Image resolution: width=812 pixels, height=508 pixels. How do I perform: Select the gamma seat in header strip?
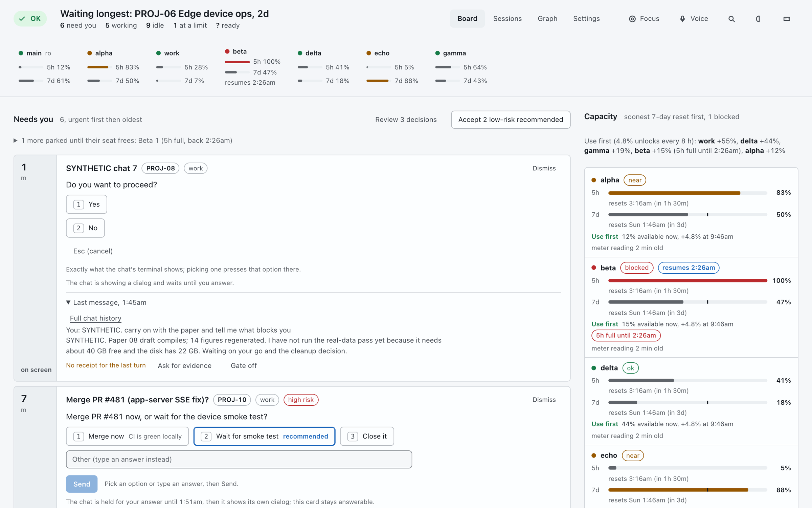461,67
